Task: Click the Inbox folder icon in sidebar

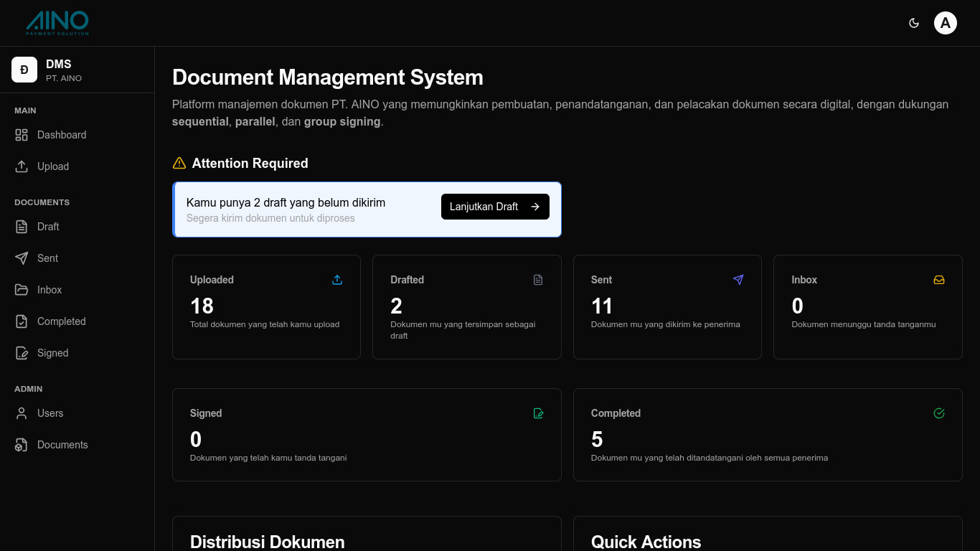Action: click(22, 289)
